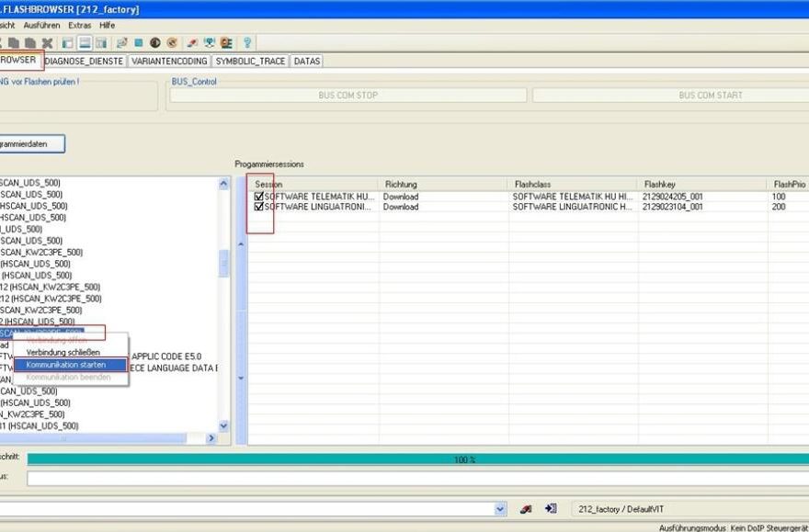This screenshot has width=809, height=532.
Task: Select Flashkey cell 2129024205_001
Action: point(672,197)
